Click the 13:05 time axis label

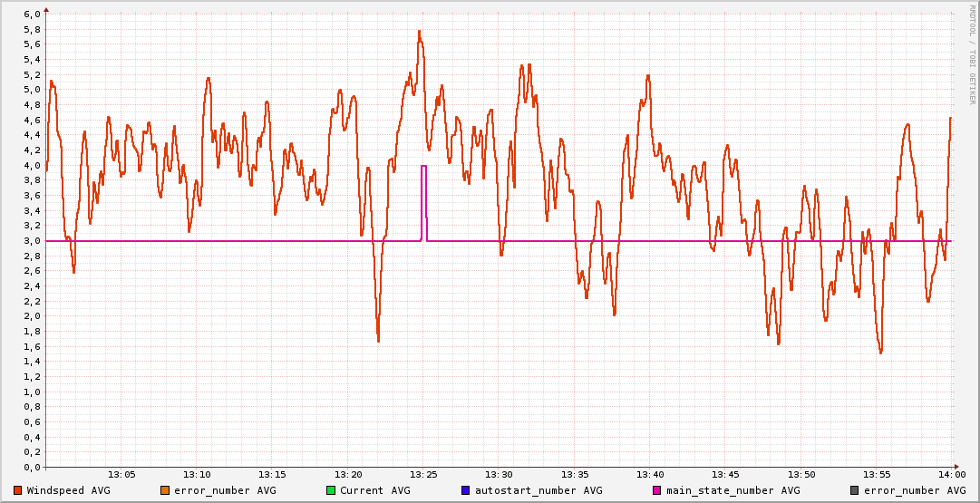121,475
